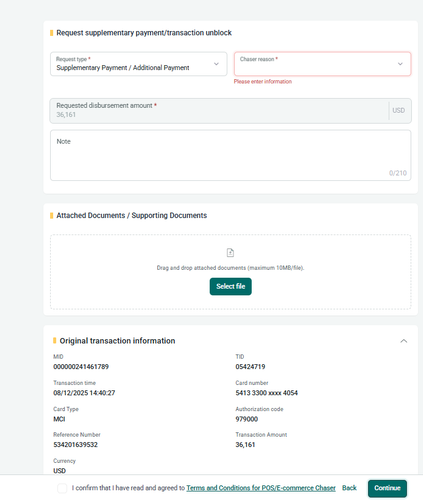Click the document upload icon
The height and width of the screenshot is (500, 423).
tap(230, 253)
